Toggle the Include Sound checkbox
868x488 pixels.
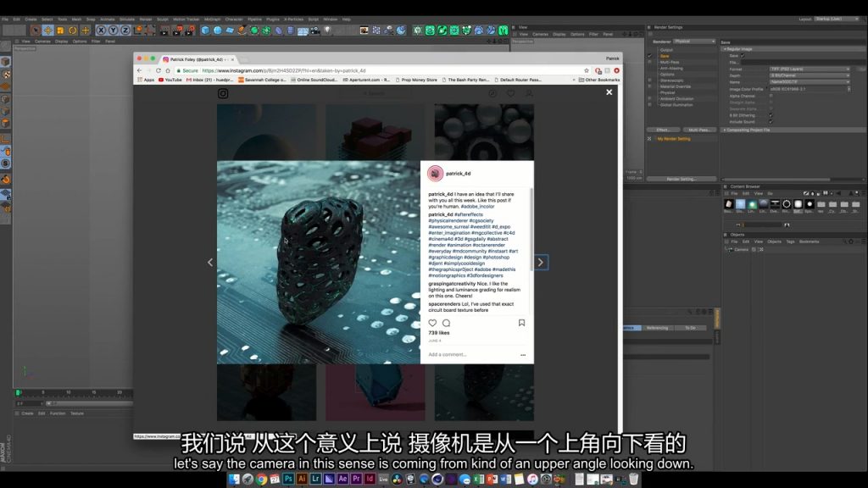[x=771, y=122]
